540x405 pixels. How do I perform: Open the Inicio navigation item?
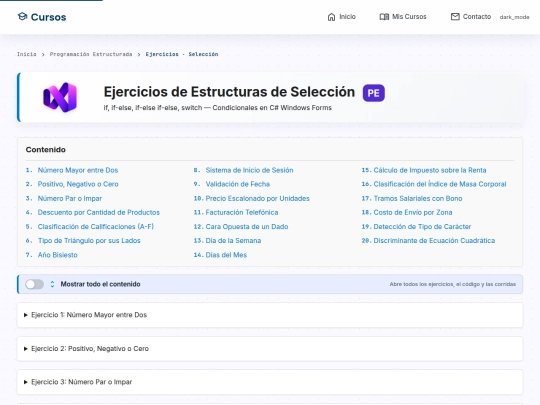(x=341, y=17)
